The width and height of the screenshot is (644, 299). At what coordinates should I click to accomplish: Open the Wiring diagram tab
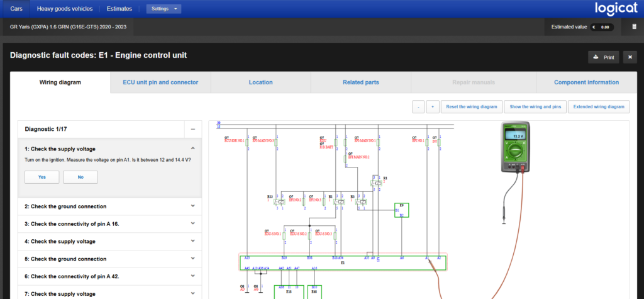[60, 82]
